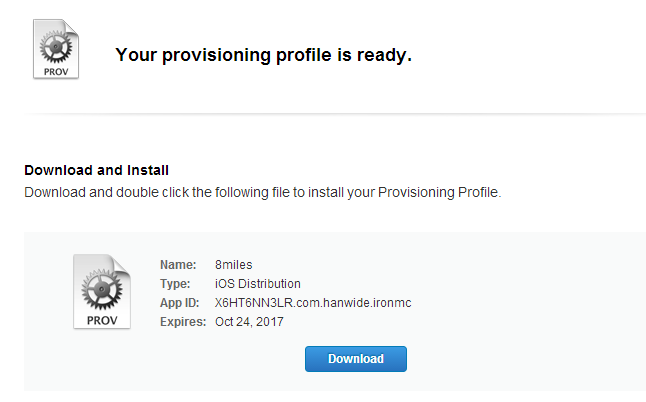This screenshot has height=402, width=646.
Task: Select the expiry date Oct 24, 2017
Action: (250, 322)
